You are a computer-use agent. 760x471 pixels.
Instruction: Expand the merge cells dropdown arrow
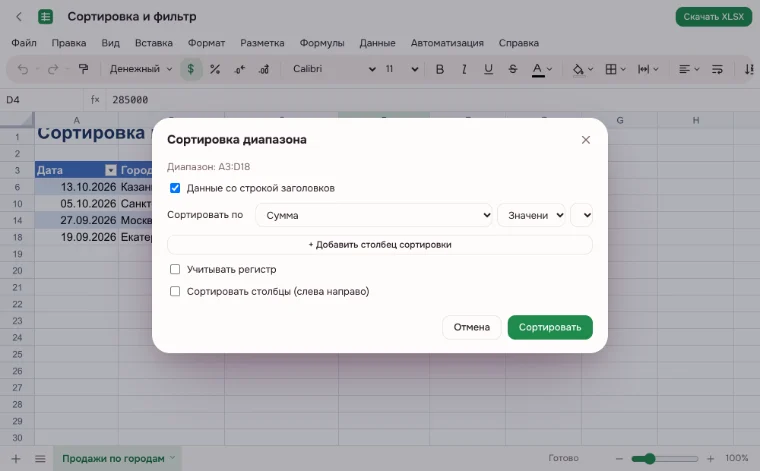(655, 69)
